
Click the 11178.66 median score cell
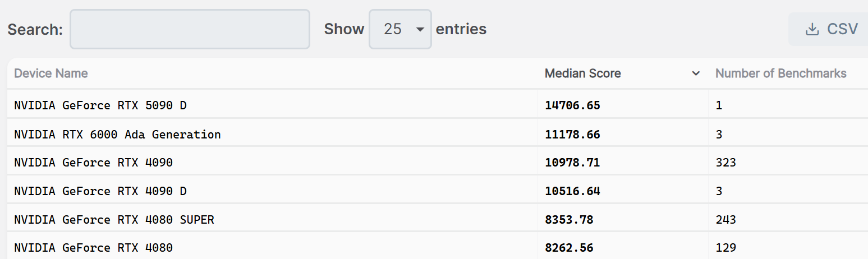point(572,134)
